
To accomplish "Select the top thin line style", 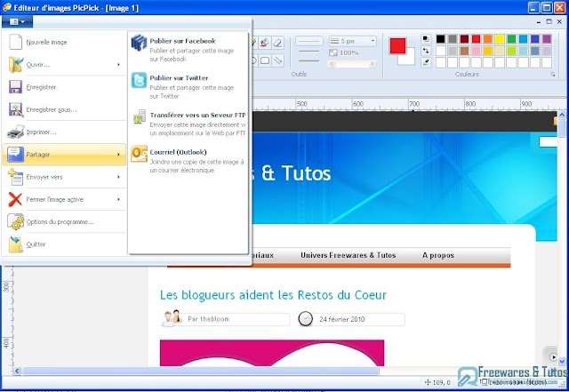I will (x=309, y=41).
